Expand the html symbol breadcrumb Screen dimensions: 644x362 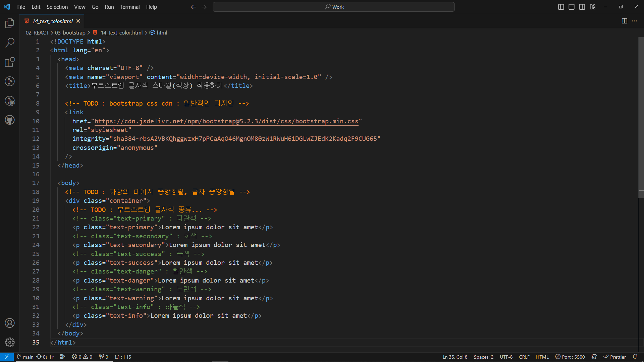[162, 33]
